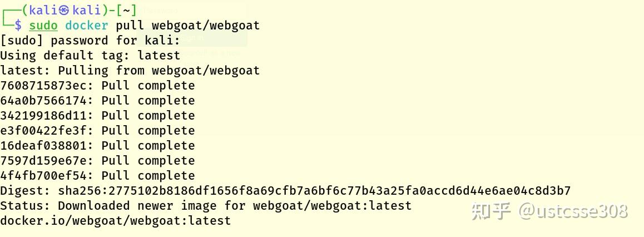The width and height of the screenshot is (644, 237).
Task: Click the sha256 digest hash value
Action: (314, 191)
